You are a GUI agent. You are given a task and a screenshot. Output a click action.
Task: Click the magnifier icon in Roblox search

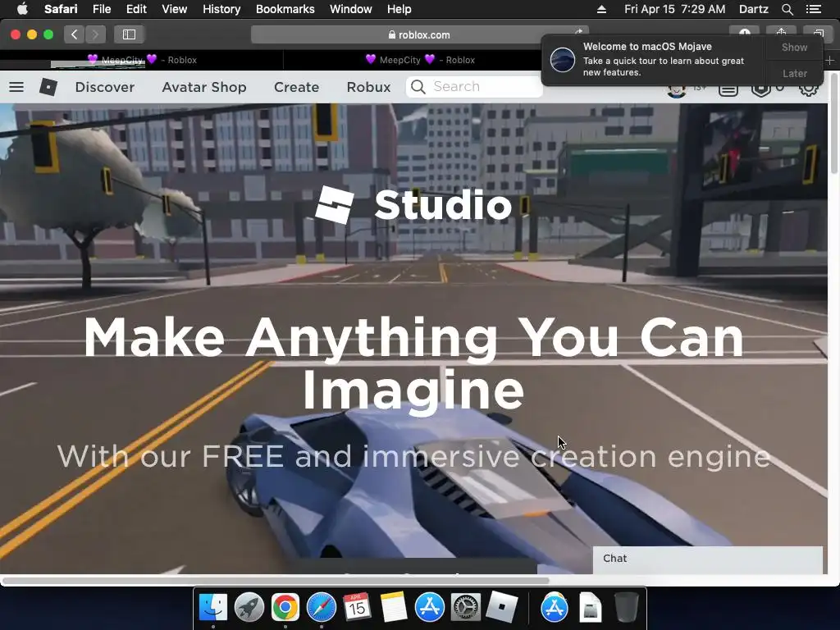point(418,87)
